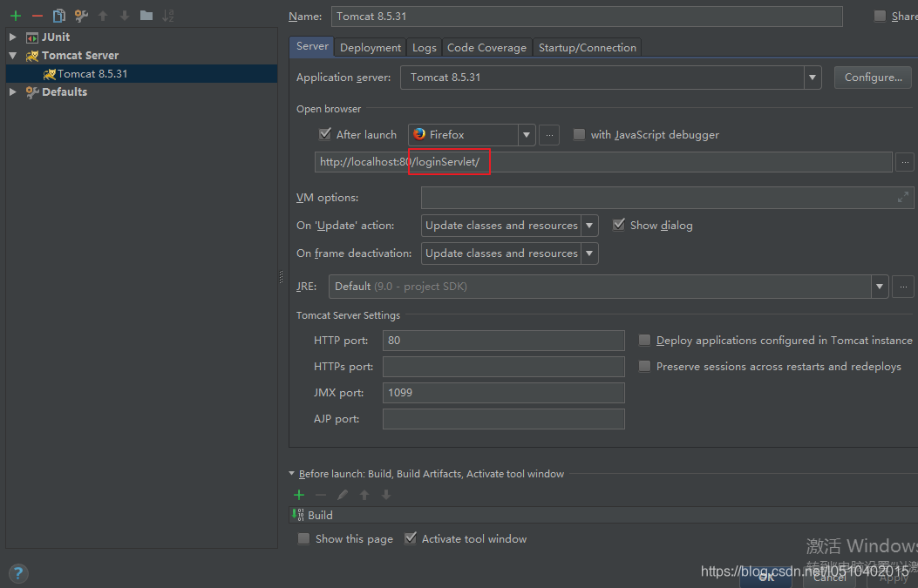Add a before launch task

click(x=299, y=495)
